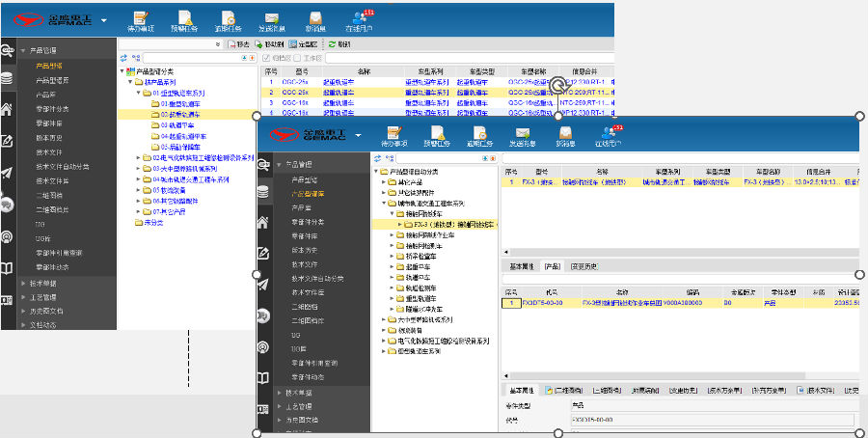Open 预警任务 warning tasks in front window
The image size is (868, 438).
[x=438, y=136]
